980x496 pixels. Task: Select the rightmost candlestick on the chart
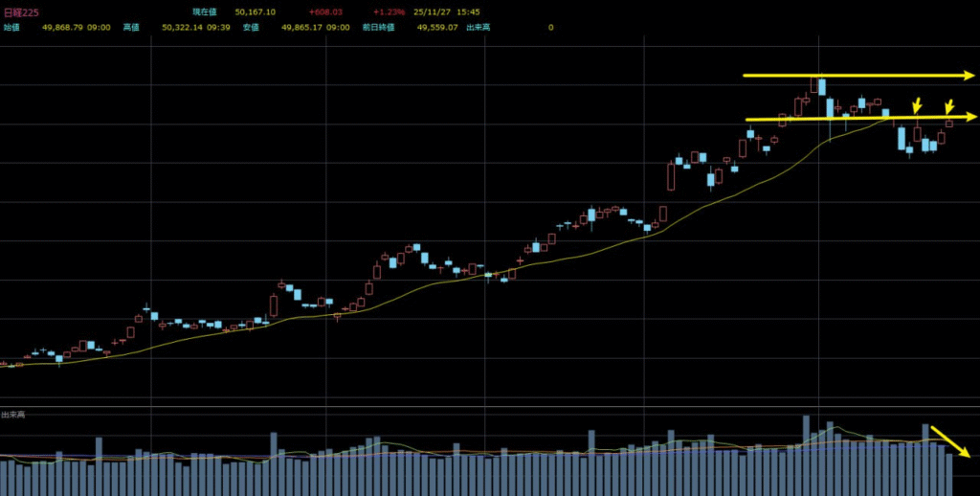949,123
